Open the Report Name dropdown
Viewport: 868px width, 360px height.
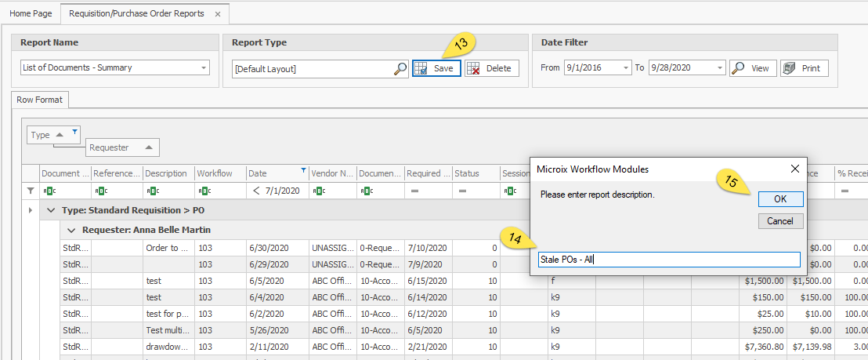[x=204, y=68]
